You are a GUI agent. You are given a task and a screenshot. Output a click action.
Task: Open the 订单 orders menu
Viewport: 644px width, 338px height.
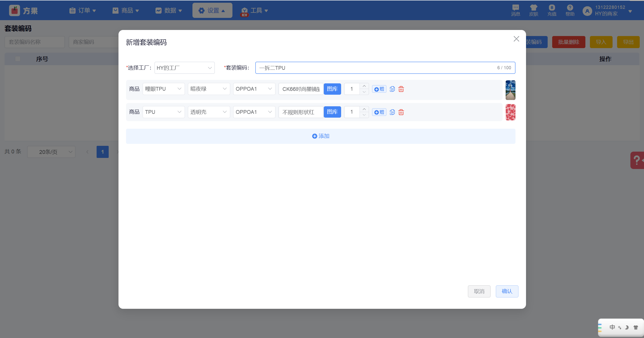[x=83, y=10]
